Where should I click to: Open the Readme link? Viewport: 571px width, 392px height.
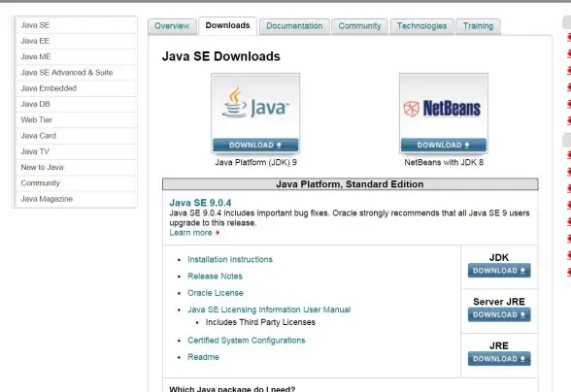point(203,357)
